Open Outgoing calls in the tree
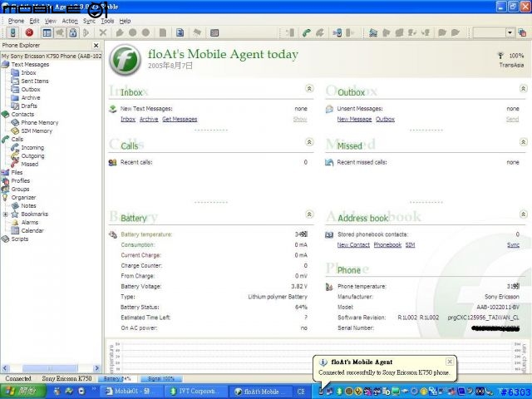This screenshot has width=532, height=399. point(32,155)
